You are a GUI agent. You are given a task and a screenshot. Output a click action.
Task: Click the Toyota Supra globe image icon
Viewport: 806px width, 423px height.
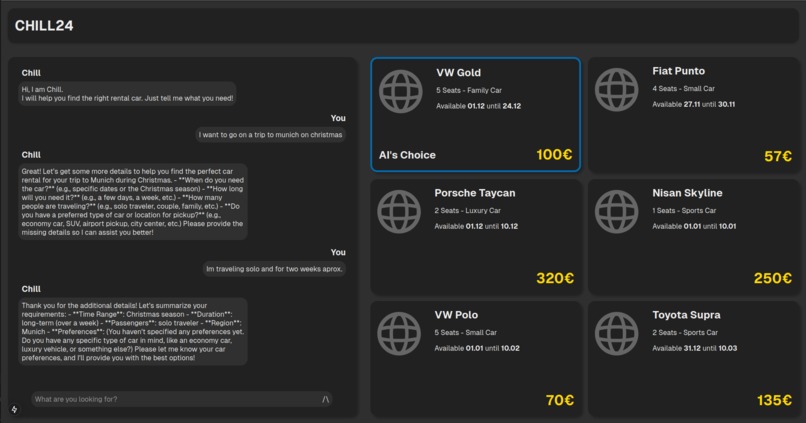[616, 334]
